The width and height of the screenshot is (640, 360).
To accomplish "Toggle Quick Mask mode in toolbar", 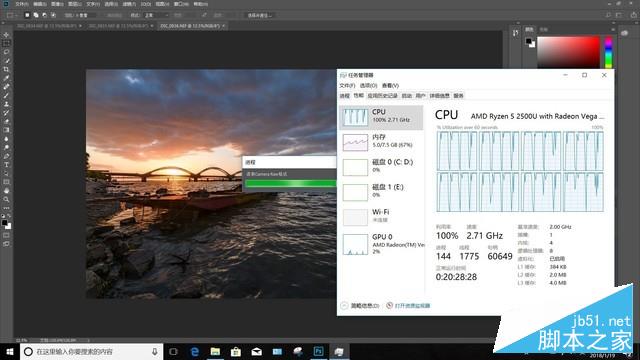I will coord(6,235).
